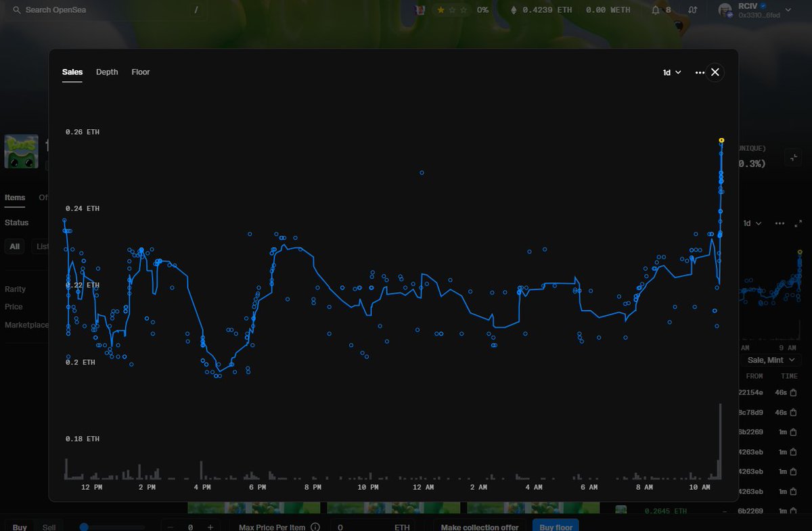Image resolution: width=812 pixels, height=531 pixels.
Task: Switch to Sell mode
Action: (x=49, y=527)
